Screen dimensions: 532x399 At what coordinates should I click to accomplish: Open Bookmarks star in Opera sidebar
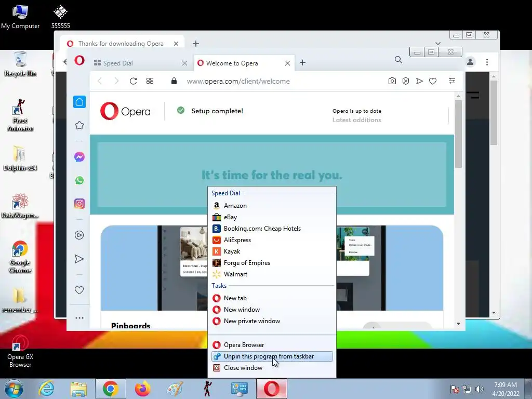pos(79,125)
